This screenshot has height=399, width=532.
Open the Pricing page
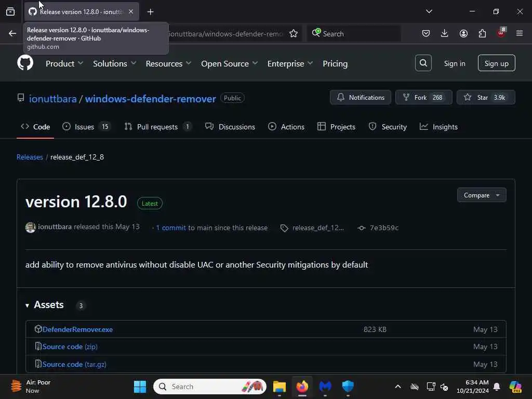[x=335, y=63]
